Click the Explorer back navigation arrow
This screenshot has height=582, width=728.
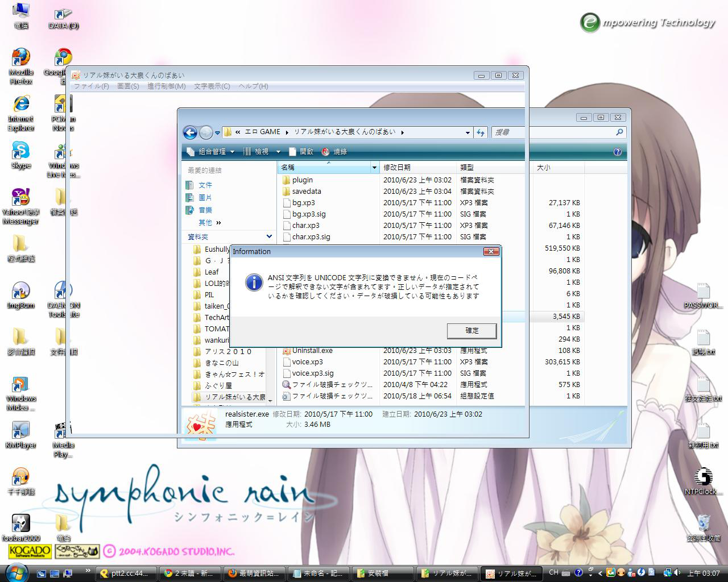point(190,132)
